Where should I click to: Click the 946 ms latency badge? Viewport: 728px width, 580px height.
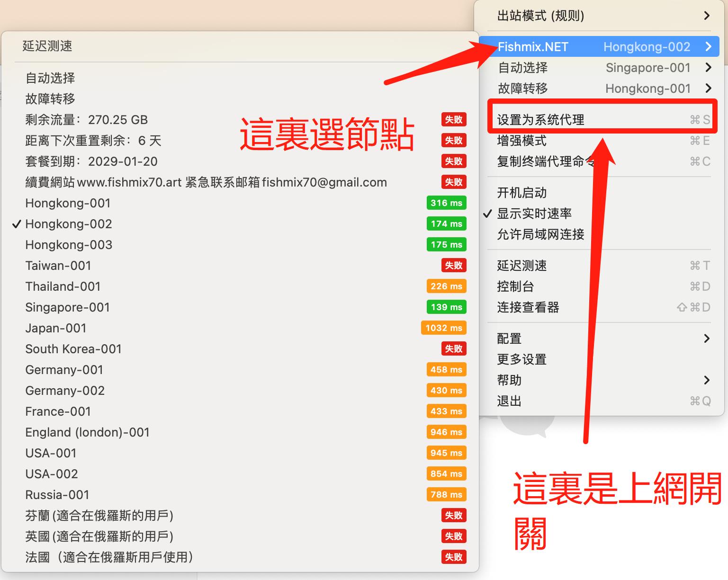446,432
